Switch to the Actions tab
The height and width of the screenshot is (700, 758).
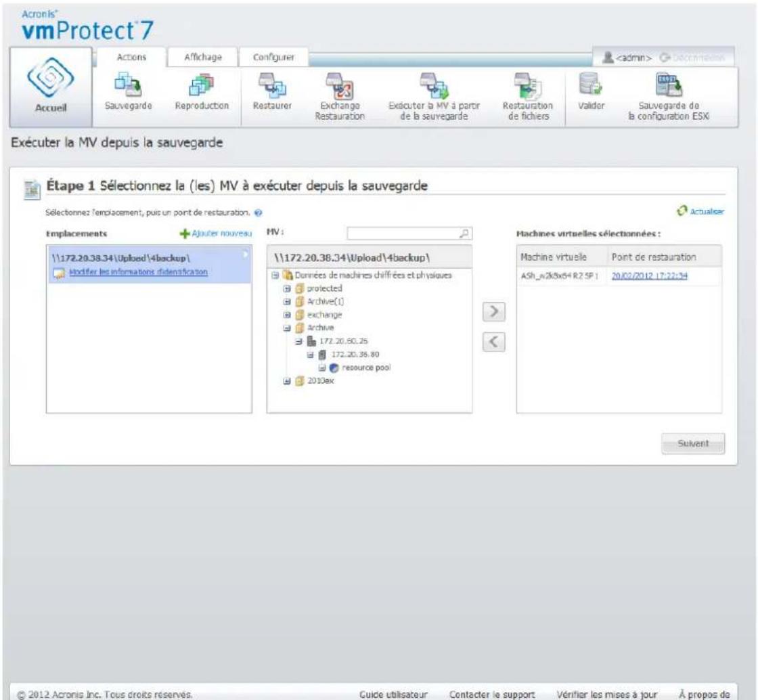tap(131, 57)
